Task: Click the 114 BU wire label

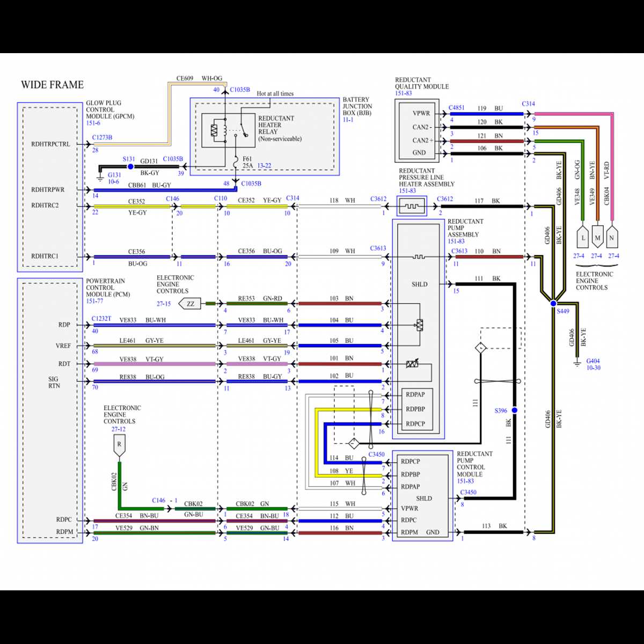Action: pos(341,458)
